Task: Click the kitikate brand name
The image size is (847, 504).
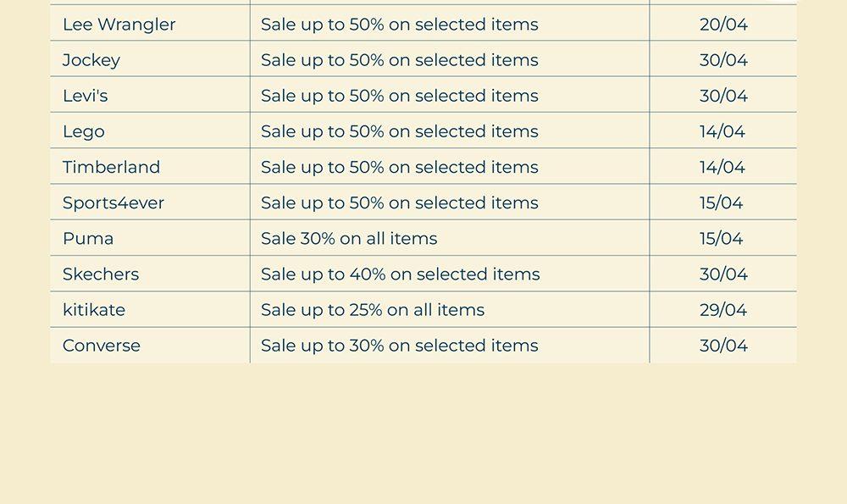Action: tap(94, 309)
